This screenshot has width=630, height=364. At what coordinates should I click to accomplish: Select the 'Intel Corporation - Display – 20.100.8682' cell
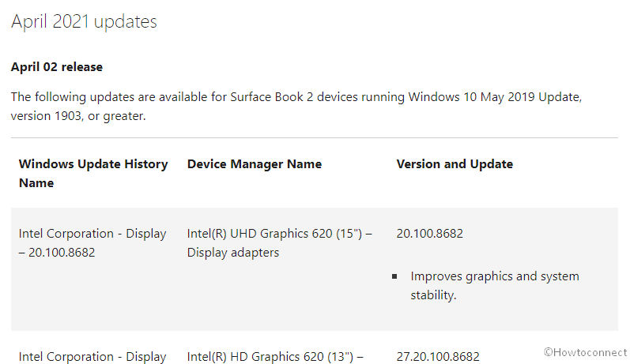point(92,243)
